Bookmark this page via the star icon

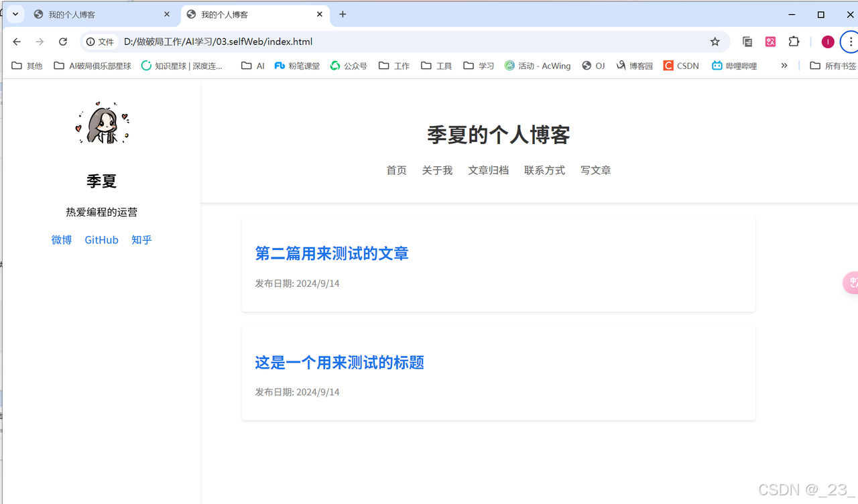(715, 41)
